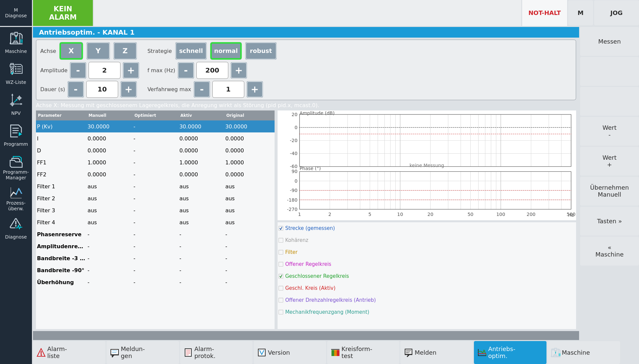This screenshot has width=639, height=364.
Task: Uncheck Strecke (gemessen) checkbox
Action: click(281, 228)
